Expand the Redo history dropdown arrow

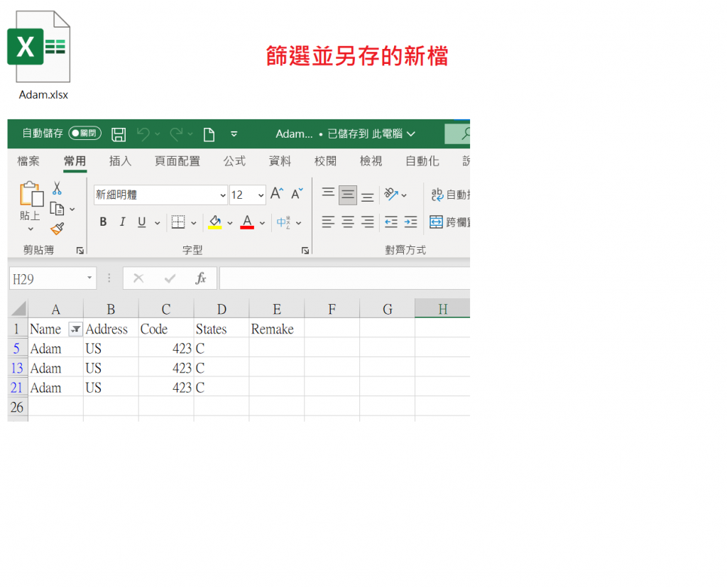pos(190,134)
